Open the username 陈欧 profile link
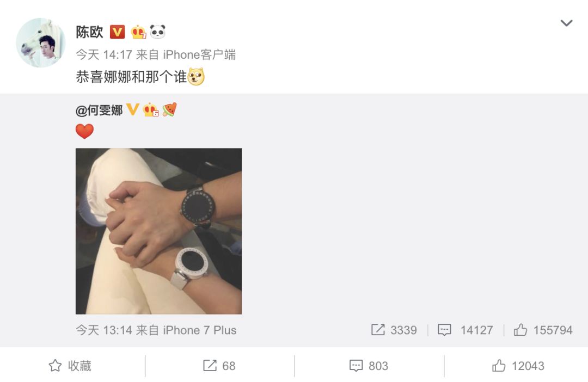This screenshot has height=382, width=588. pyautogui.click(x=89, y=32)
